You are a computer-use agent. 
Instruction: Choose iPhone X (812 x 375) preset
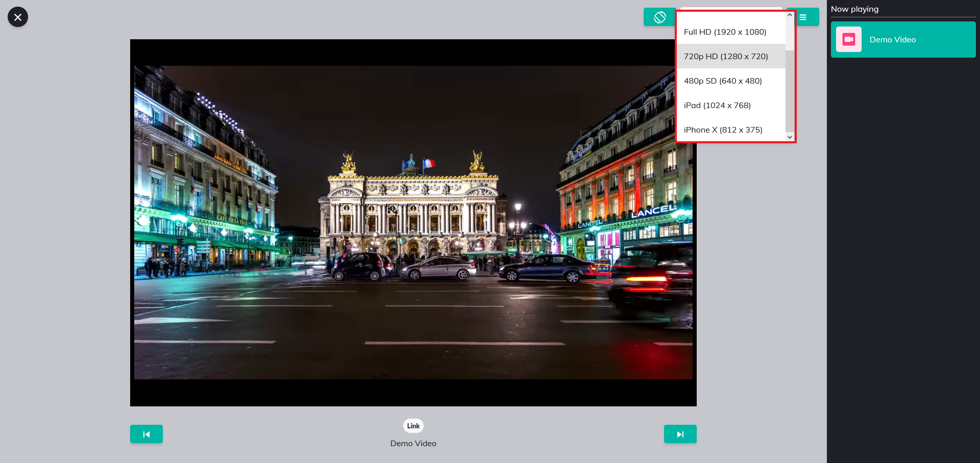click(x=723, y=130)
